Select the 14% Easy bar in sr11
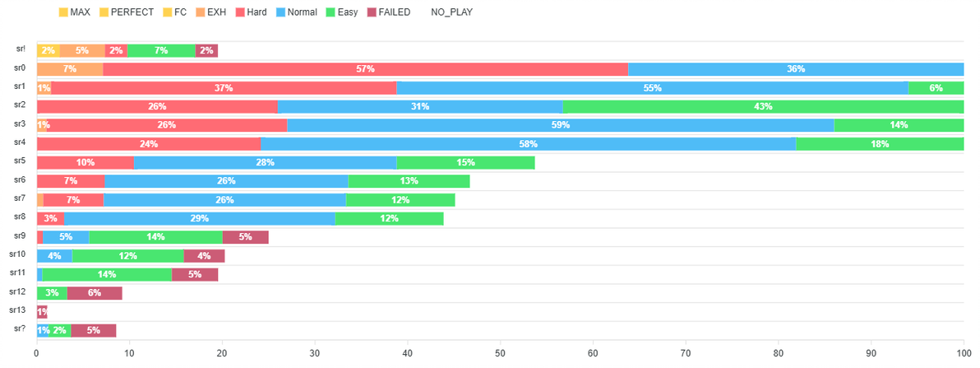Viewport: 980px width, 368px height. (x=107, y=274)
